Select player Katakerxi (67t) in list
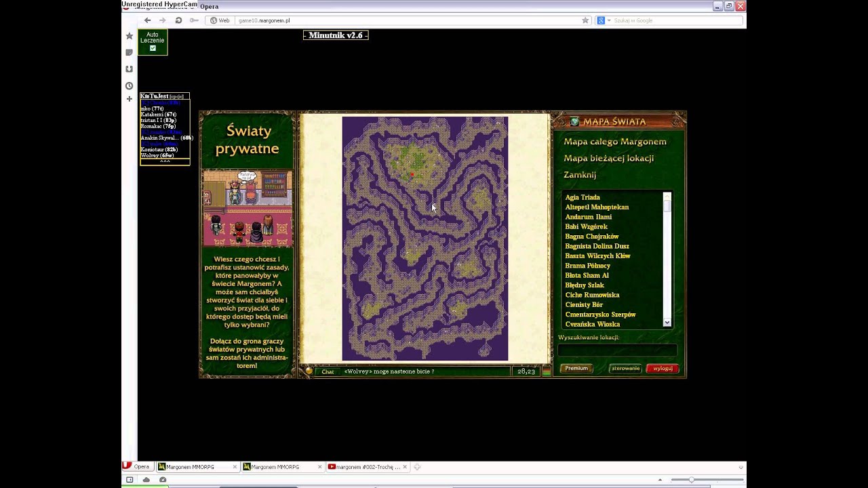Image resolution: width=868 pixels, height=488 pixels. pos(159,115)
